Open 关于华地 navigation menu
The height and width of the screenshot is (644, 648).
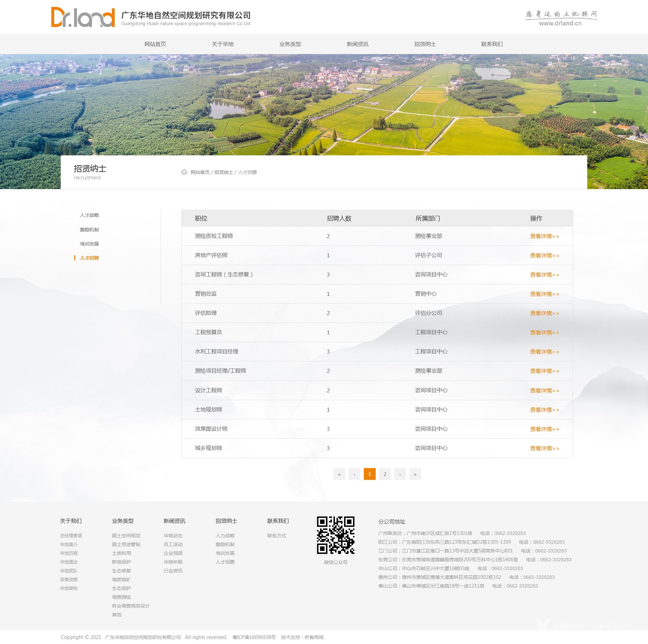pyautogui.click(x=223, y=44)
